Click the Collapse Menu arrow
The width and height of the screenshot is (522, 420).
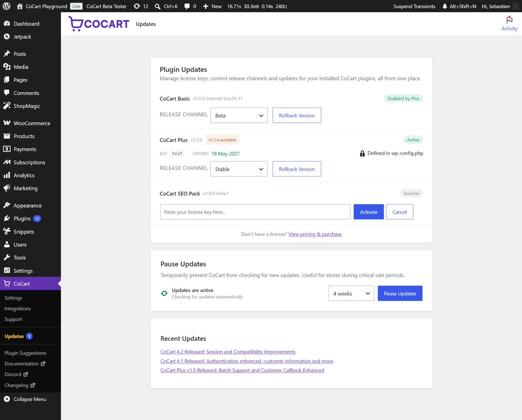[x=7, y=399]
